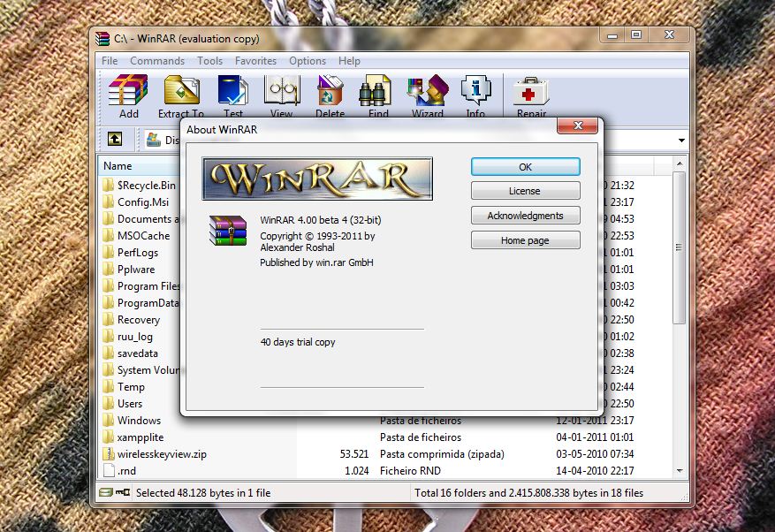Image resolution: width=775 pixels, height=532 pixels.
Task: Click the Home page button
Action: click(526, 240)
